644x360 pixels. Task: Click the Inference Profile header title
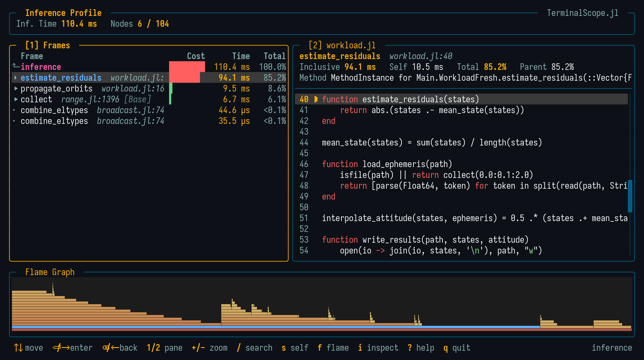pos(63,13)
